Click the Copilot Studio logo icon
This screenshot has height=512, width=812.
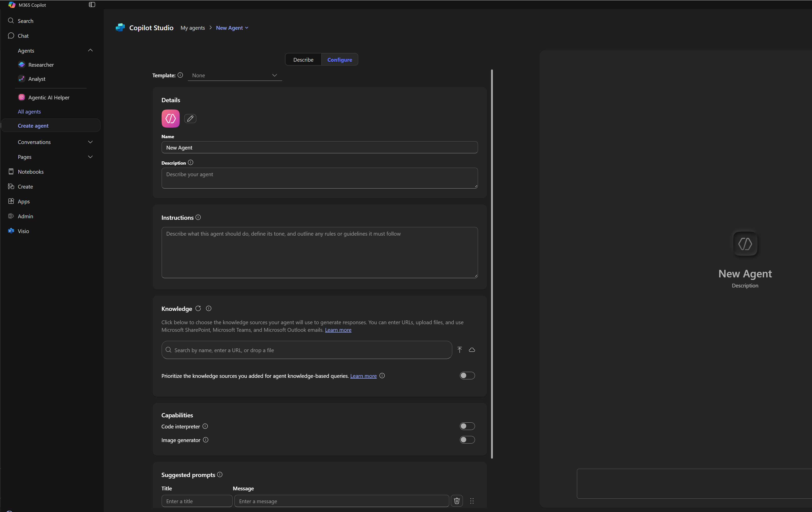120,28
